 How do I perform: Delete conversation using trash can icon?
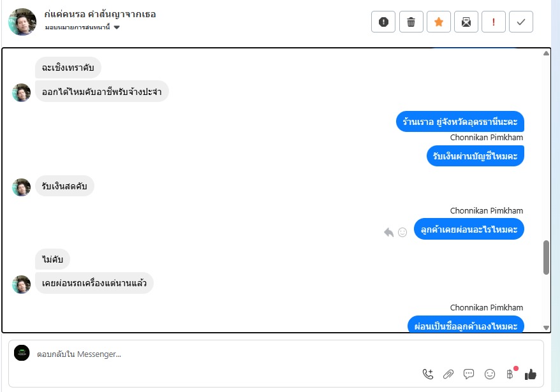pyautogui.click(x=411, y=22)
